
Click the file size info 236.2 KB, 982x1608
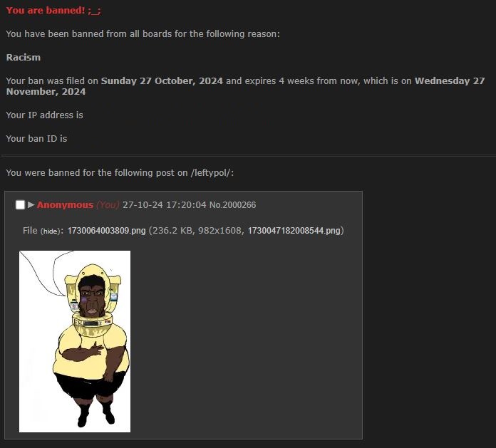[197, 231]
